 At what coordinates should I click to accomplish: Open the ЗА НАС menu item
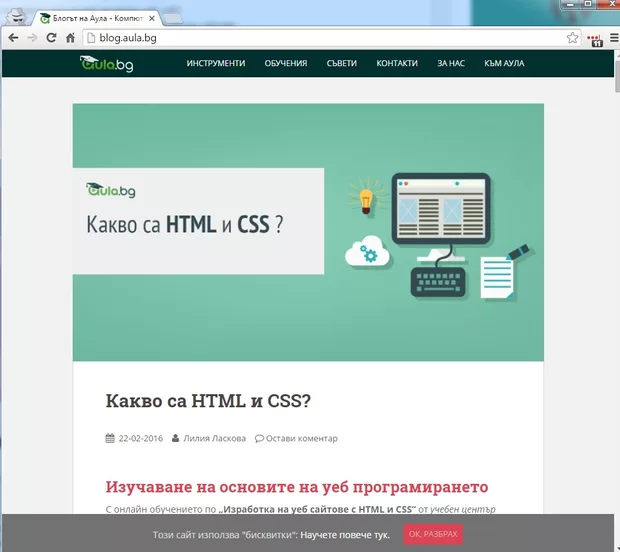click(x=451, y=63)
